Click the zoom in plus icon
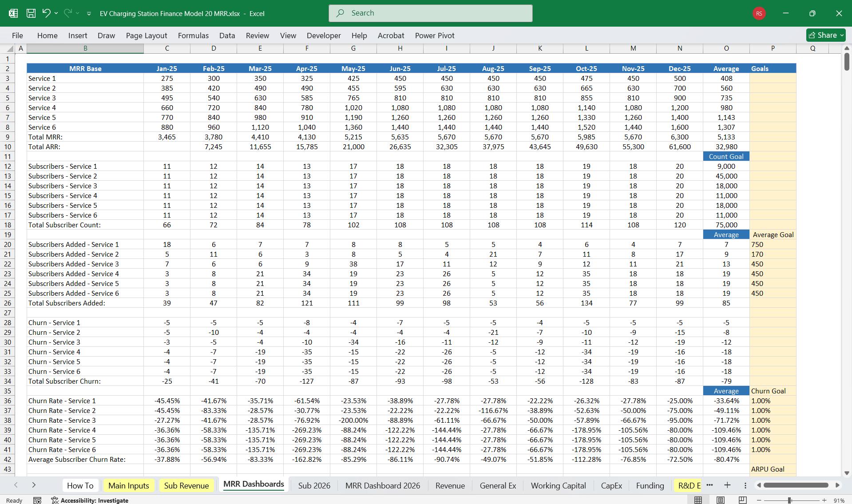 pyautogui.click(x=824, y=500)
